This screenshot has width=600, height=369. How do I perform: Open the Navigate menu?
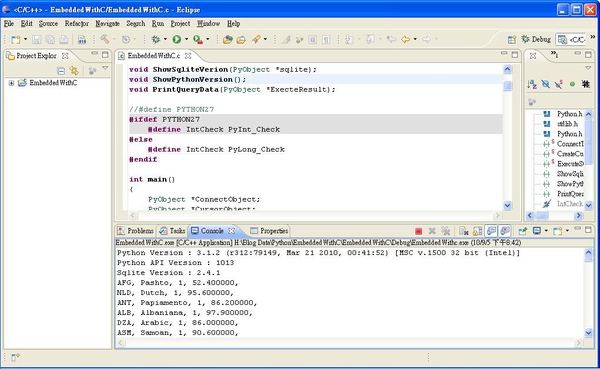pyautogui.click(x=108, y=24)
